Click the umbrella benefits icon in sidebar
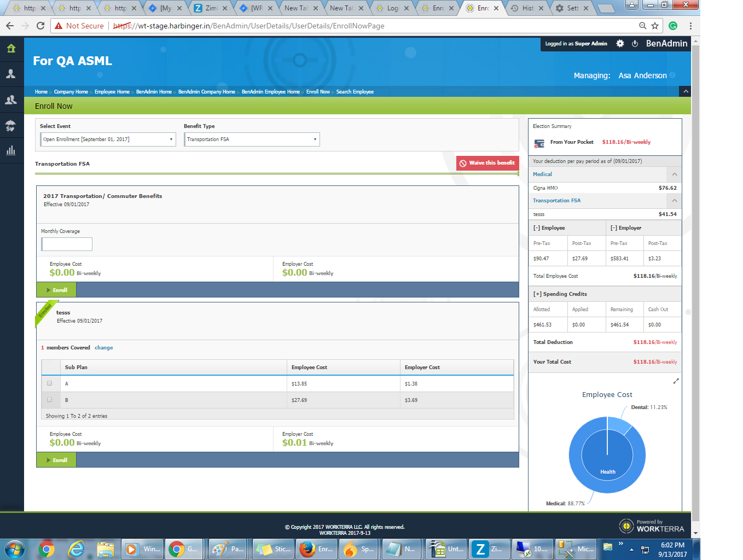The image size is (743, 560). tap(11, 126)
